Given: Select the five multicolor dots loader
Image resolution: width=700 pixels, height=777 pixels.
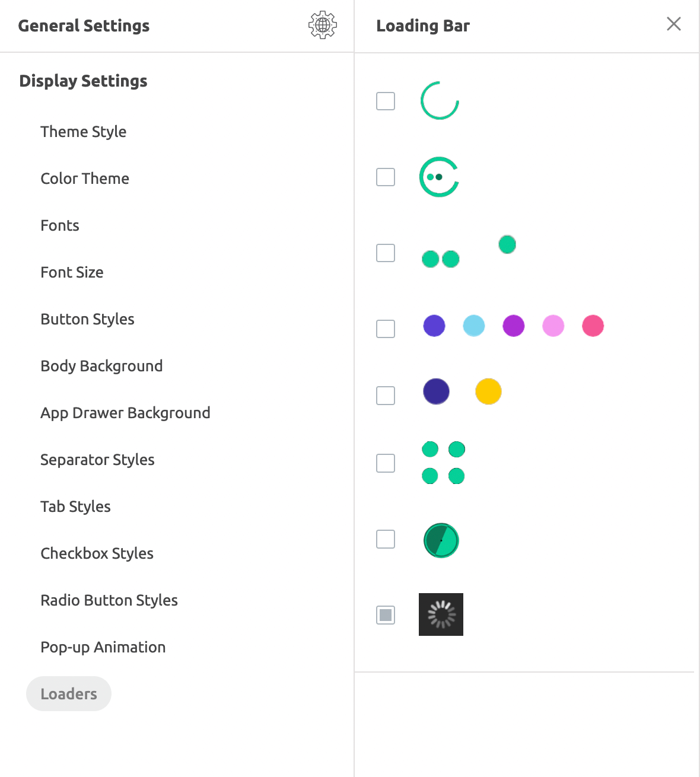Looking at the screenshot, I should tap(513, 326).
